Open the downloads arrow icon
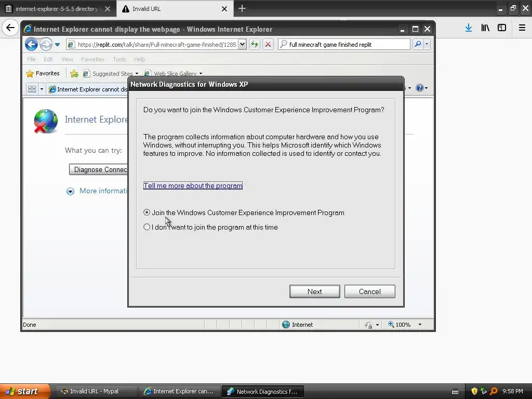The width and height of the screenshot is (532, 399). tap(468, 28)
